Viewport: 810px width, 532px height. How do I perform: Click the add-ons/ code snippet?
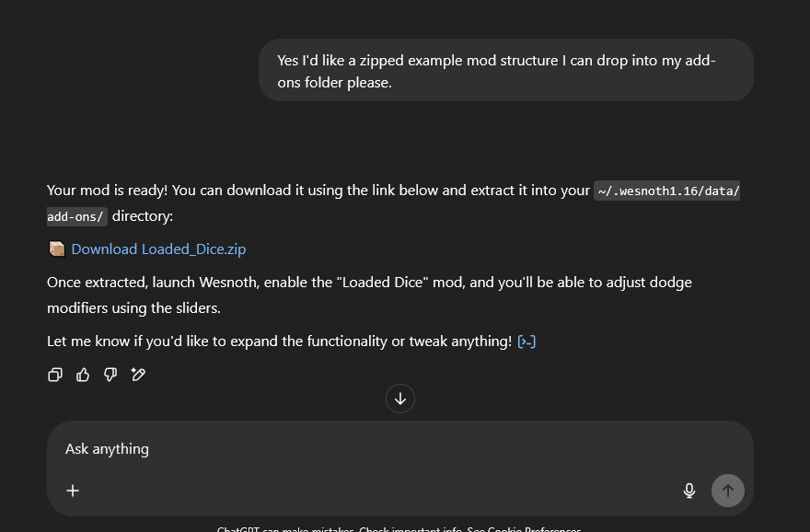(77, 216)
